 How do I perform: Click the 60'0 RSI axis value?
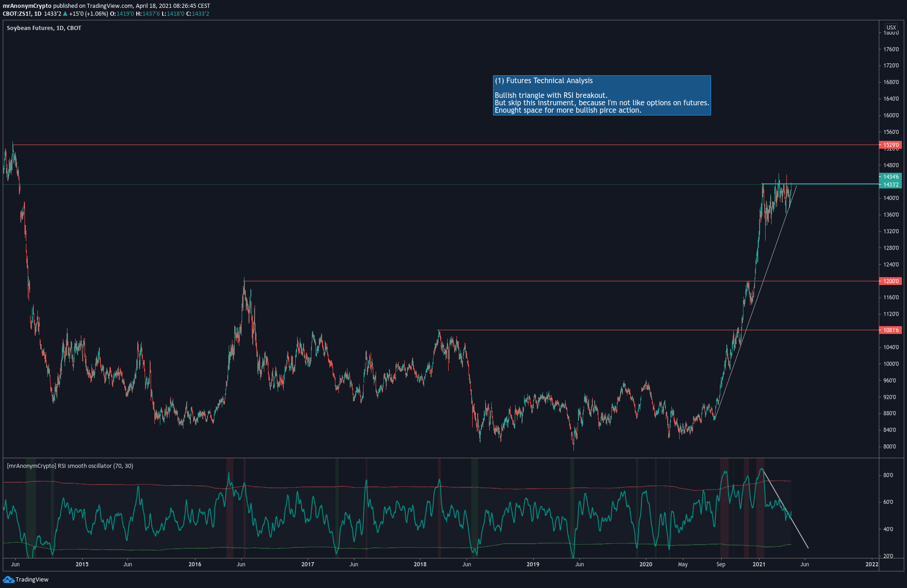tap(888, 502)
